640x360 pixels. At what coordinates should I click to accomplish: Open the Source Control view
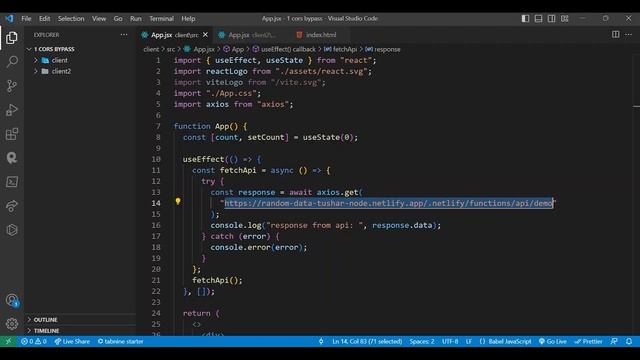click(12, 86)
